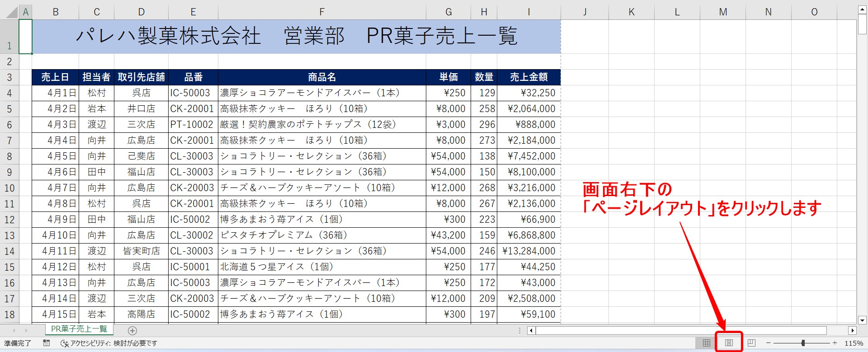
Task: Click the horizontal scrollbar thumb
Action: coord(681,330)
